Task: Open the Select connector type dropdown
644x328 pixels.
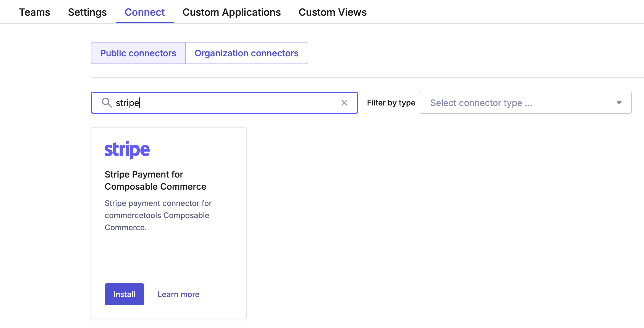Action: [526, 103]
